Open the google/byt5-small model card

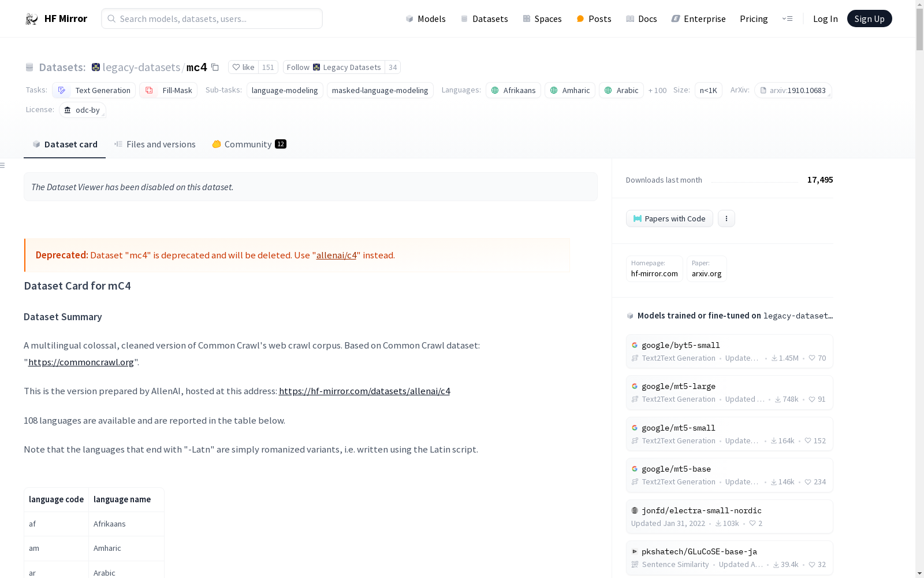(729, 351)
